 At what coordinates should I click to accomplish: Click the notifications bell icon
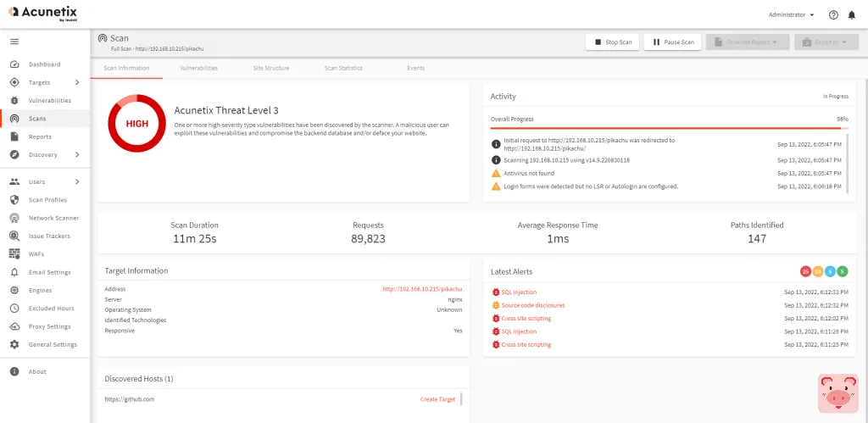tap(851, 14)
